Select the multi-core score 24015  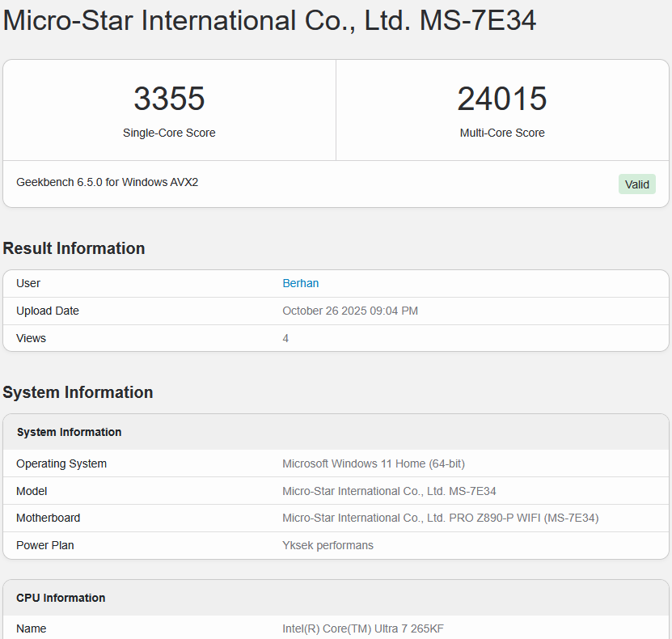tap(502, 99)
